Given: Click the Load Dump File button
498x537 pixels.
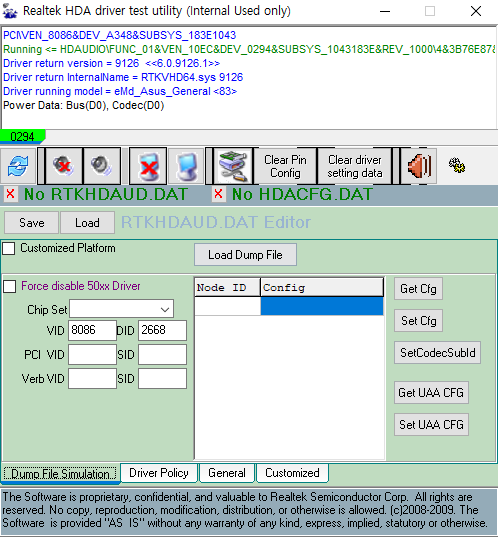Looking at the screenshot, I should coord(245,255).
